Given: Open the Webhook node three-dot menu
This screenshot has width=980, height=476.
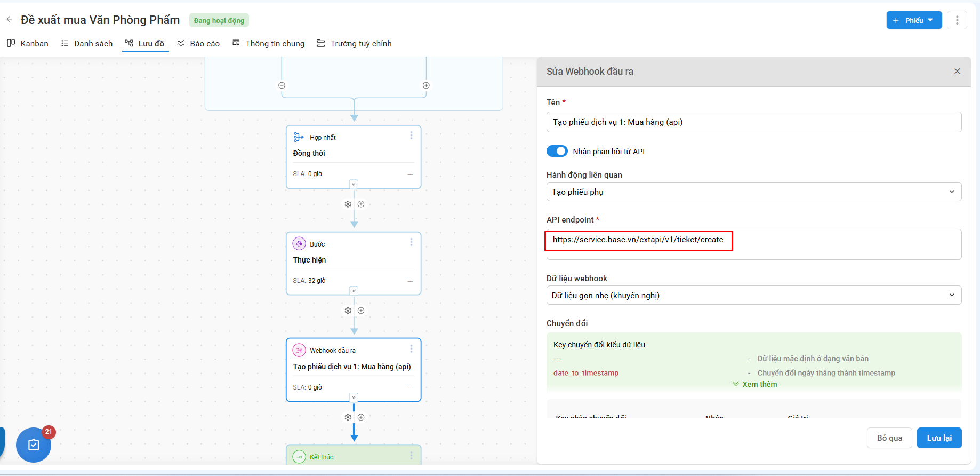Looking at the screenshot, I should coord(411,348).
